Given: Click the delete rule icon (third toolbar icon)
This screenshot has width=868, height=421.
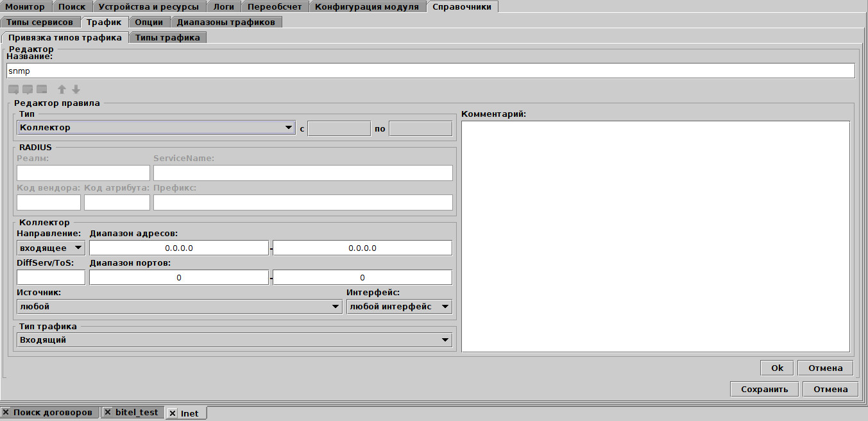Looking at the screenshot, I should pyautogui.click(x=42, y=89).
